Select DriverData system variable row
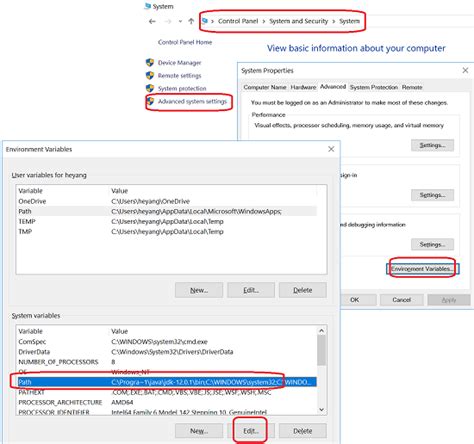 [166, 352]
